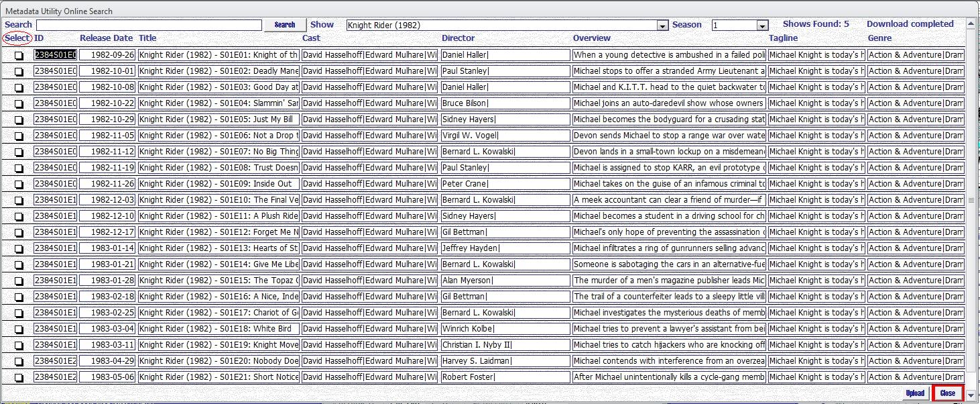The width and height of the screenshot is (980, 404).
Task: Click release date cell 1983-04-29
Action: click(107, 361)
